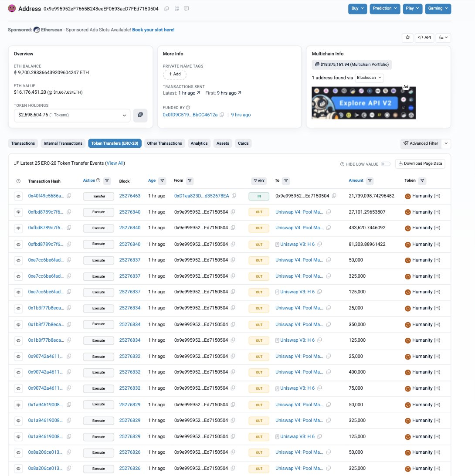Switch to the Internal Transactions tab

pyautogui.click(x=63, y=143)
